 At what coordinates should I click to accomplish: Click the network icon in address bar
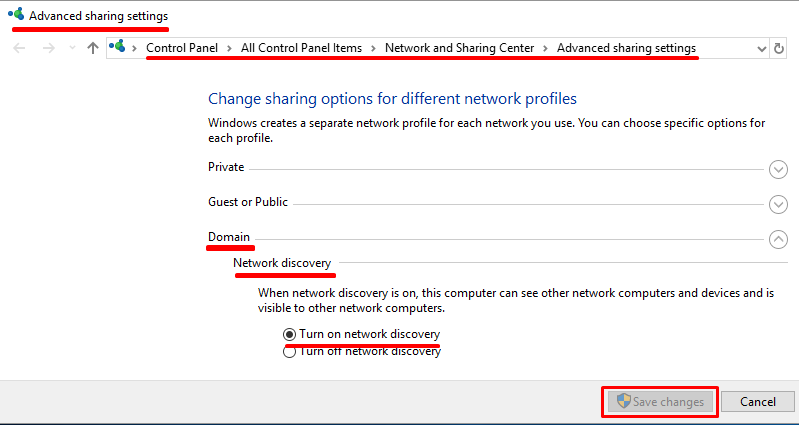coord(118,48)
